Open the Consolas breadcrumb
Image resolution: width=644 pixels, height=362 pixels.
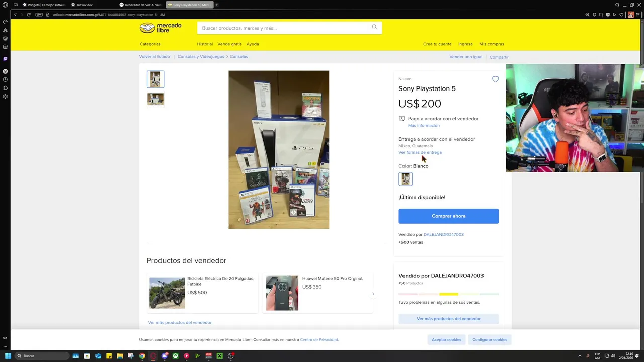(238, 57)
